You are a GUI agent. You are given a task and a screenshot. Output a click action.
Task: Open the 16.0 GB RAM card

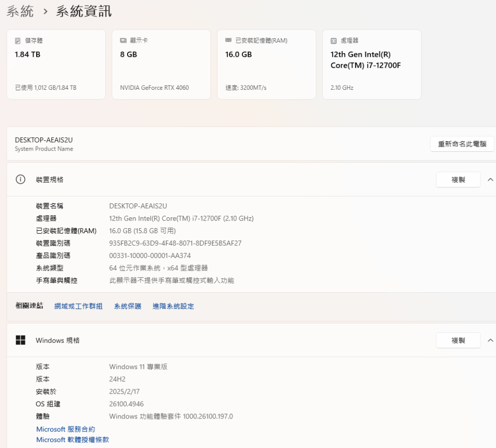[x=267, y=65]
